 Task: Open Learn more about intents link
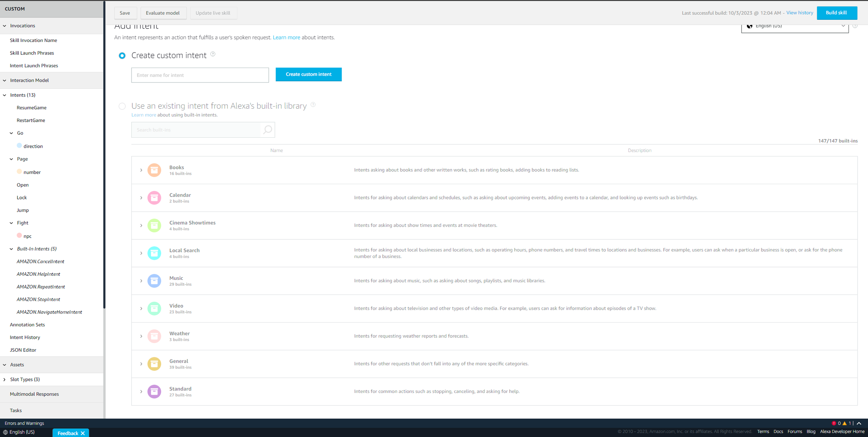[x=286, y=37]
